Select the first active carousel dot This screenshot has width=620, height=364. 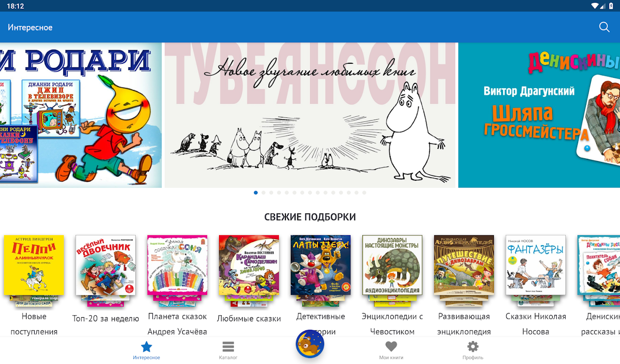tap(255, 192)
